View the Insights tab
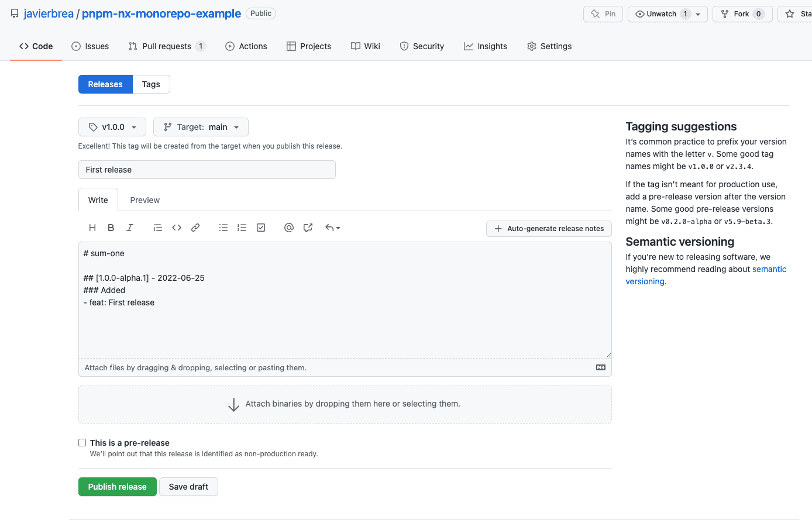This screenshot has width=812, height=530. 486,46
